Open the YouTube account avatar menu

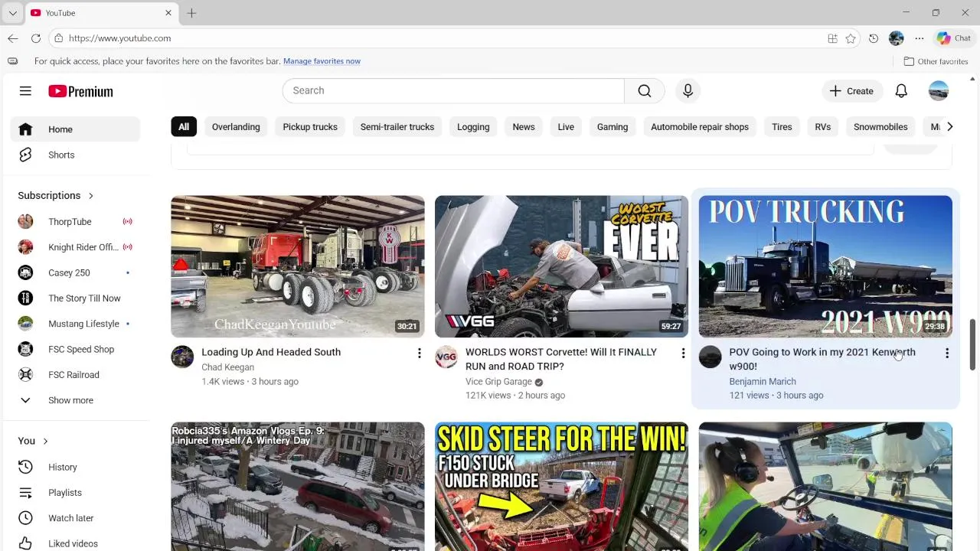click(x=938, y=91)
